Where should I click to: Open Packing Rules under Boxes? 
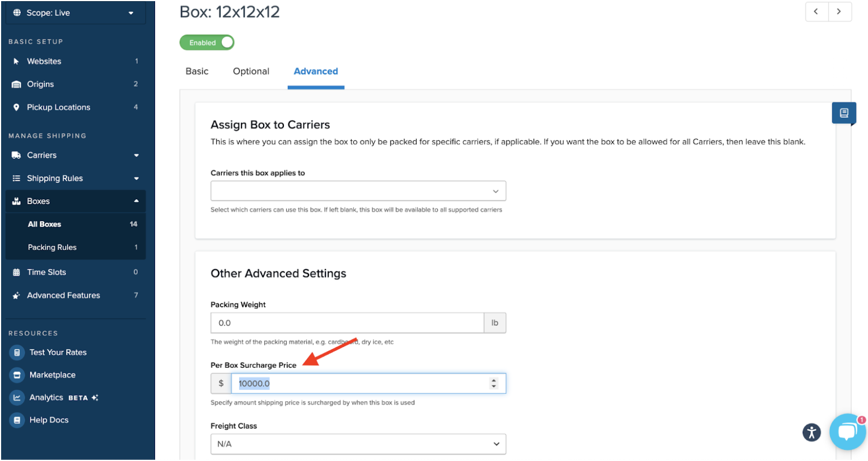click(52, 247)
